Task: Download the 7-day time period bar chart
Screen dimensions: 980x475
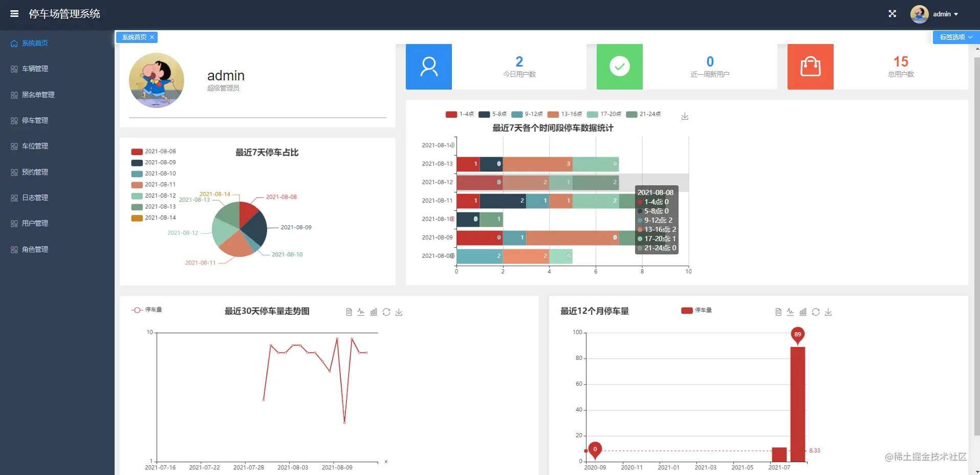Action: (x=685, y=117)
